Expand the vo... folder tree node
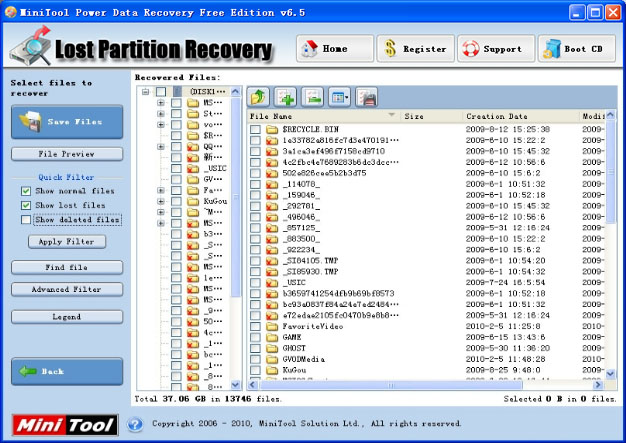Viewport: 626px width, 443px height. [x=161, y=125]
